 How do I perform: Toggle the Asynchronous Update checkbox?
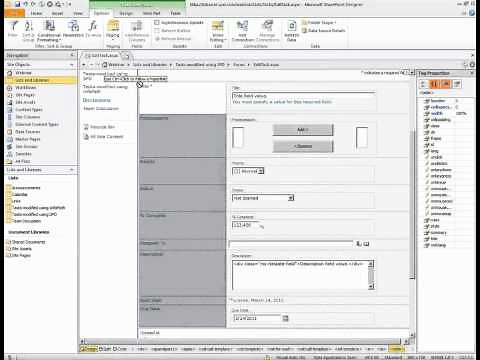tap(157, 22)
